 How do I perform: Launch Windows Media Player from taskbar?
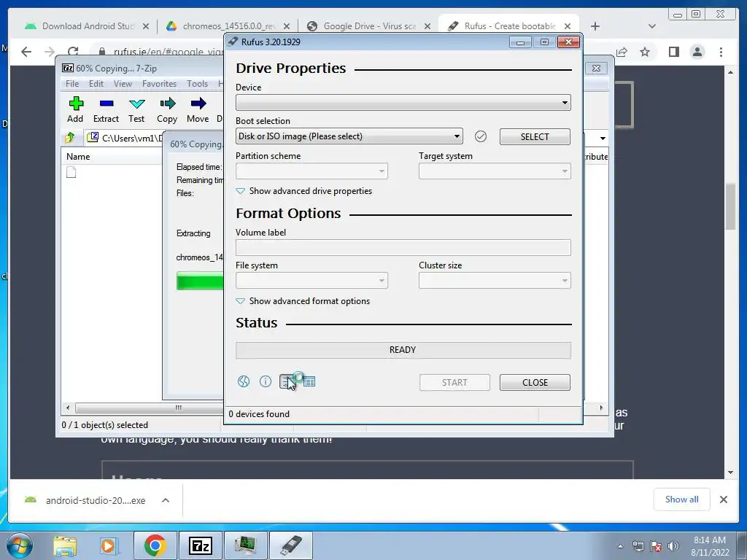pos(108,545)
